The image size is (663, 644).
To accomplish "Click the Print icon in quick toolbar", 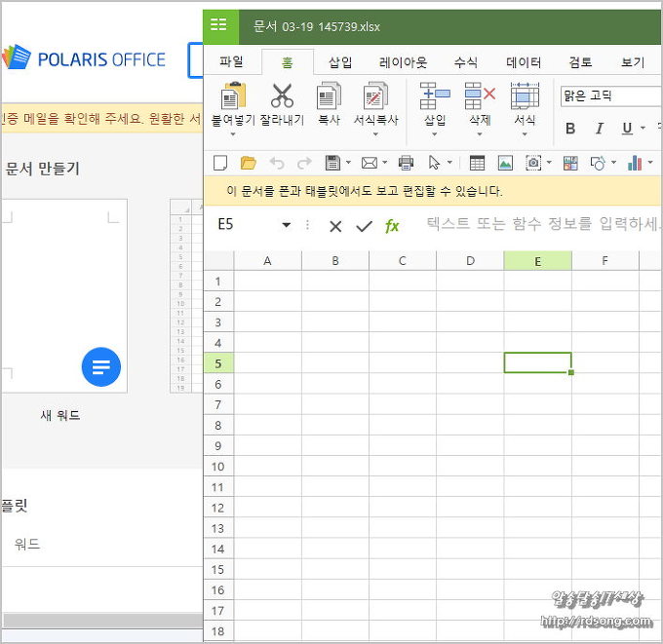I will coord(406,163).
